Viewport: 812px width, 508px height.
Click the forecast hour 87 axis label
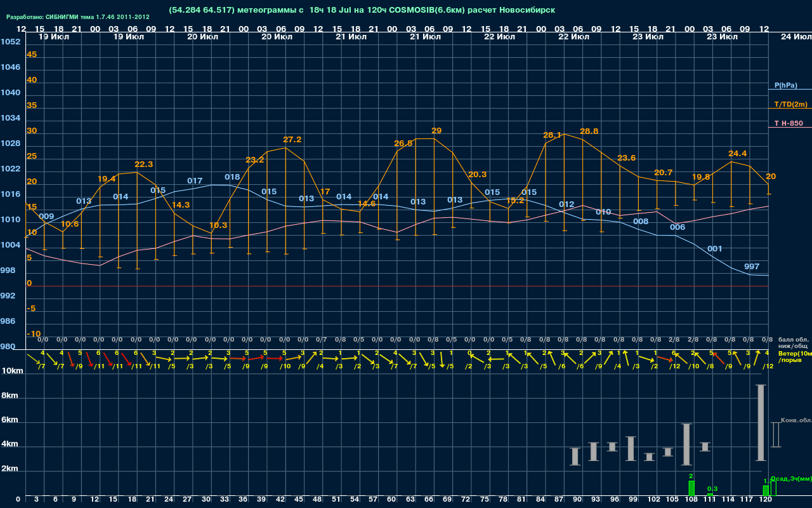tap(559, 500)
